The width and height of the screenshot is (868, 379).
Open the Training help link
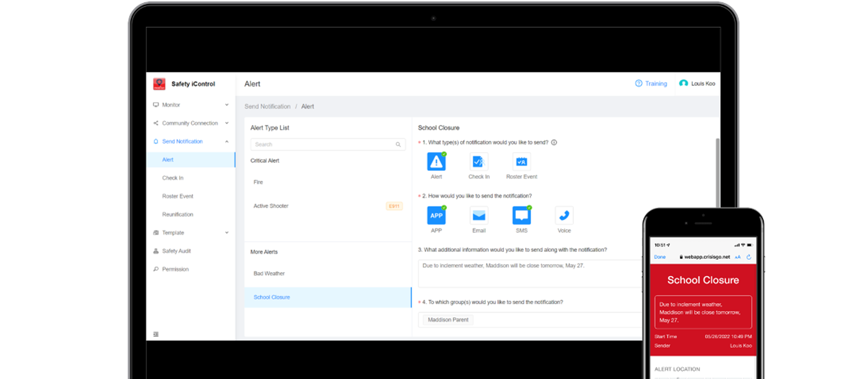(651, 84)
